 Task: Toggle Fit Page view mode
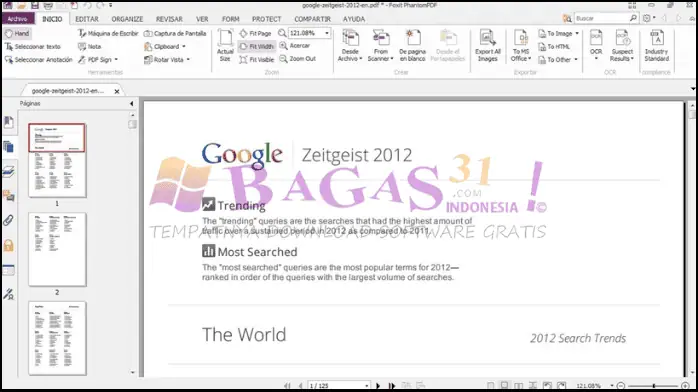[x=256, y=33]
